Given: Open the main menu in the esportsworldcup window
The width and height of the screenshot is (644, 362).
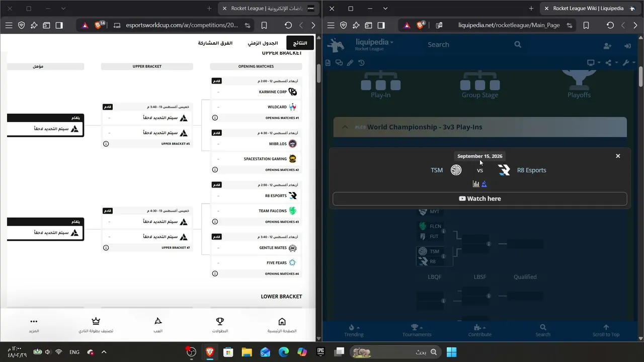Looking at the screenshot, I should pos(9,25).
